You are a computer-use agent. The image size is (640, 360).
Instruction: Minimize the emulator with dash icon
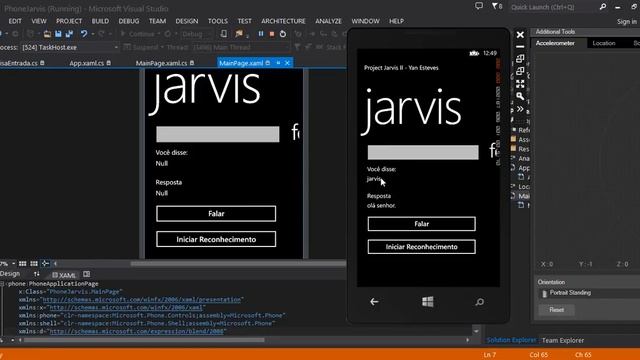(520, 47)
